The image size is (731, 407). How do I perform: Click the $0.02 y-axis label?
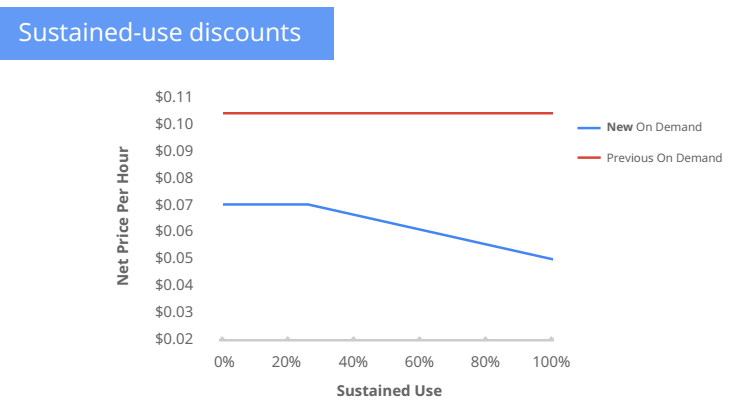(x=173, y=339)
